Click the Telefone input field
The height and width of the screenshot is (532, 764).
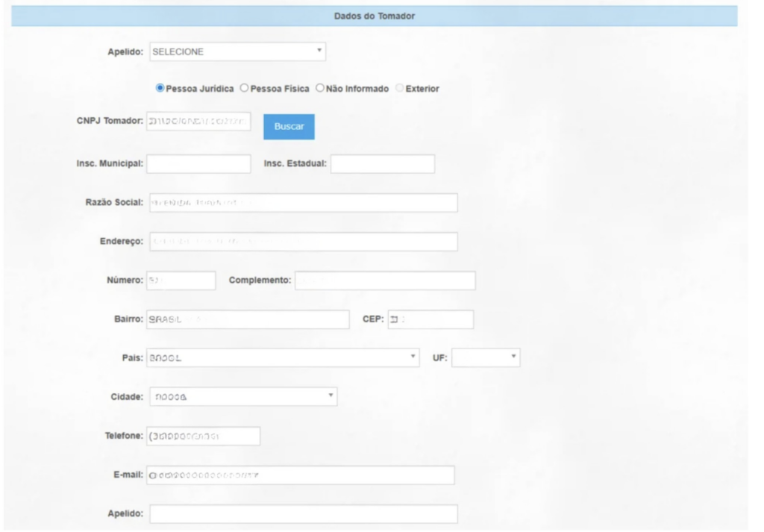click(203, 436)
